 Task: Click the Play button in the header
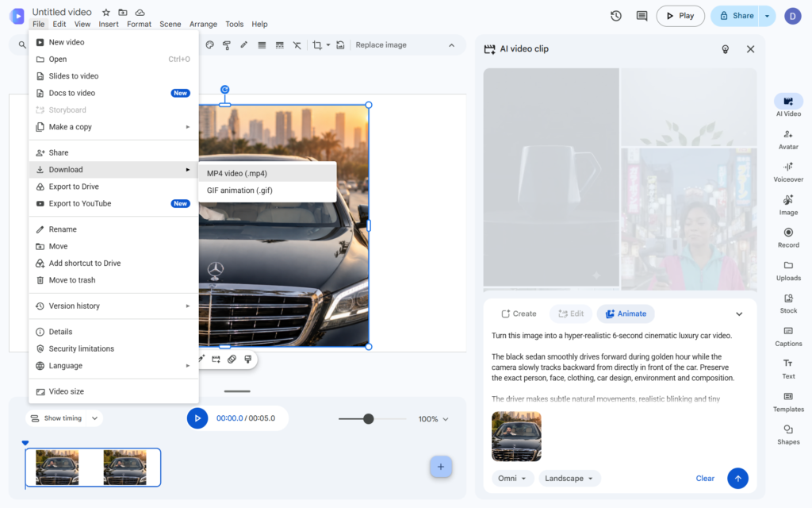680,16
